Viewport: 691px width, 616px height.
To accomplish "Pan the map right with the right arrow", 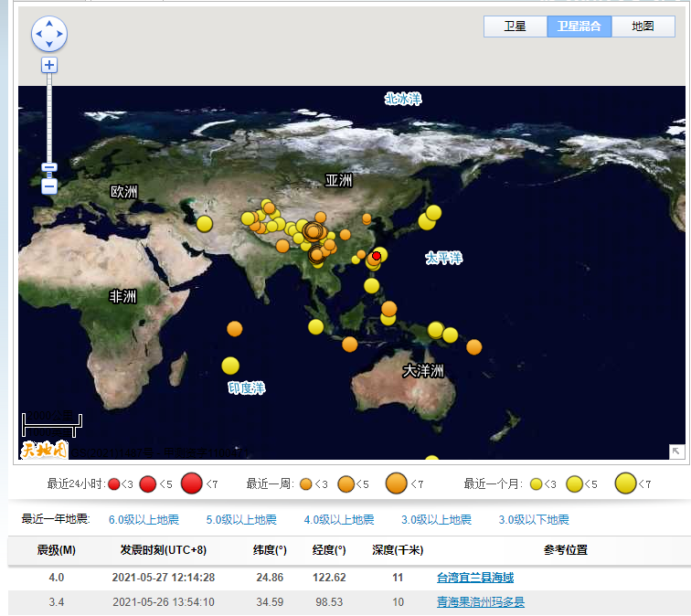I will 60,34.
